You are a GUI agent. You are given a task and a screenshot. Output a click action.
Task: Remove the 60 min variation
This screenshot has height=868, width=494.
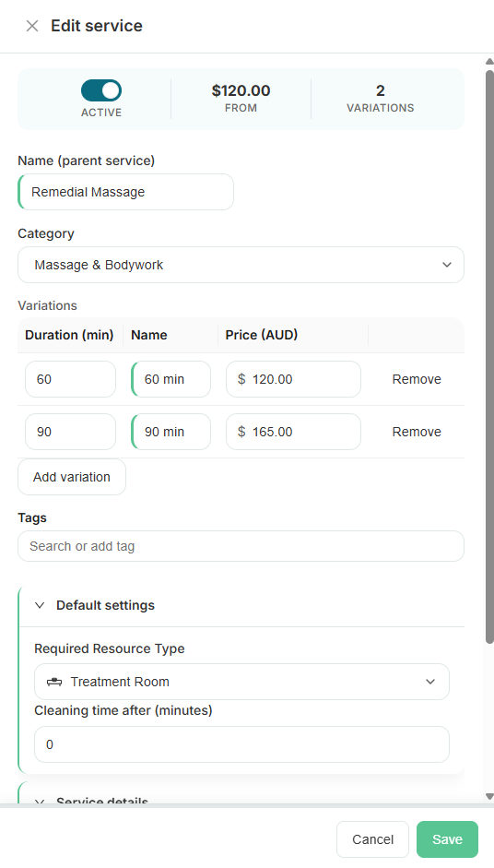click(x=417, y=379)
